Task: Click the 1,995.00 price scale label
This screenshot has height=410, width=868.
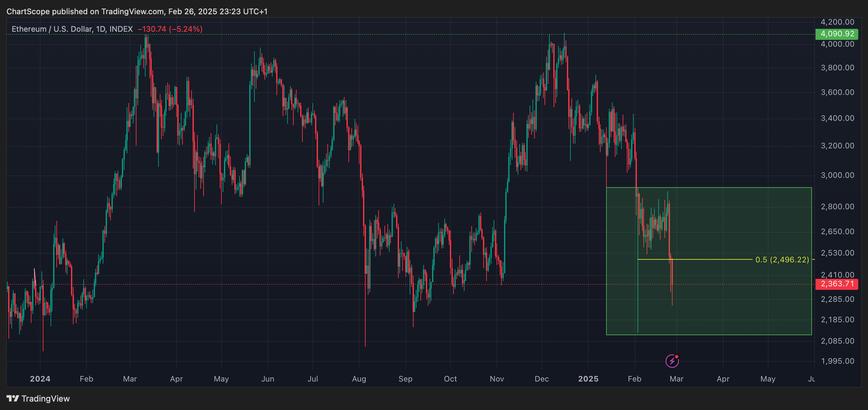Action: (837, 361)
